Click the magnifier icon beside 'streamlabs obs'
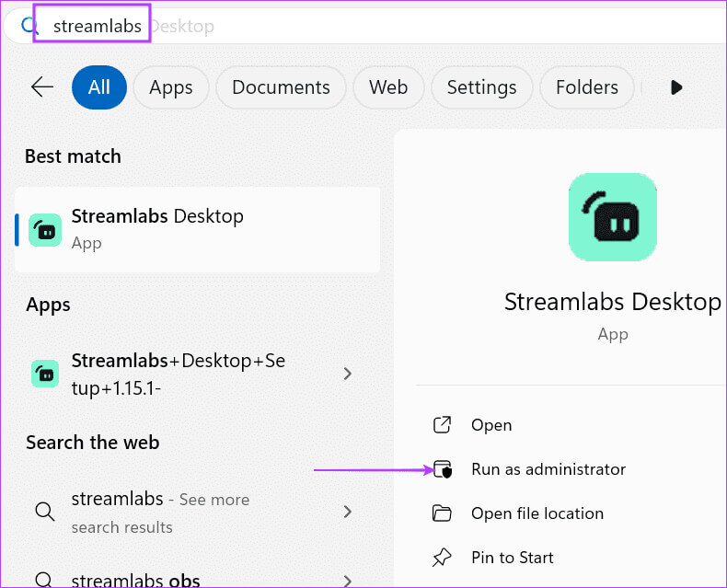Image resolution: width=727 pixels, height=588 pixels. coord(44,580)
